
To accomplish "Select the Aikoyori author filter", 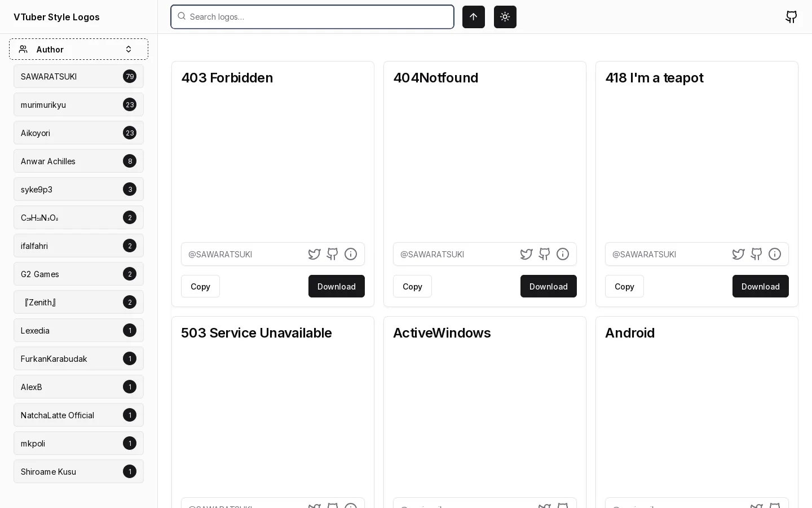I will [x=78, y=133].
